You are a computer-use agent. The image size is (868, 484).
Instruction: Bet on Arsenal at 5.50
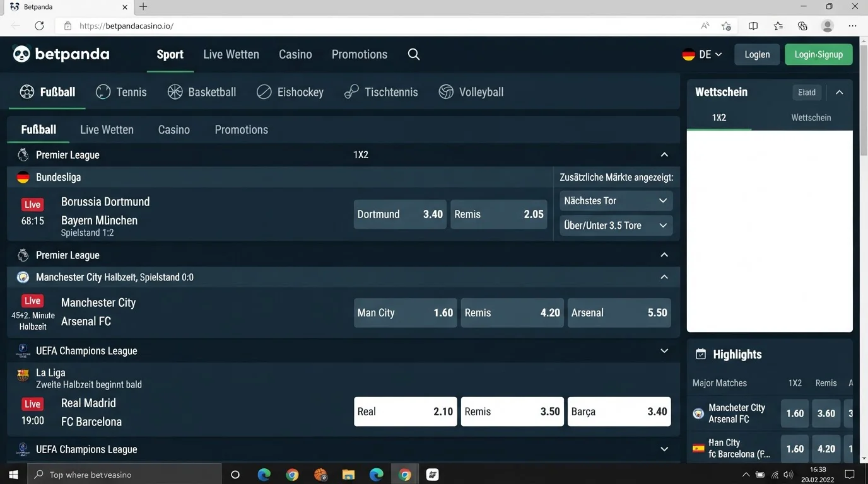pyautogui.click(x=619, y=313)
